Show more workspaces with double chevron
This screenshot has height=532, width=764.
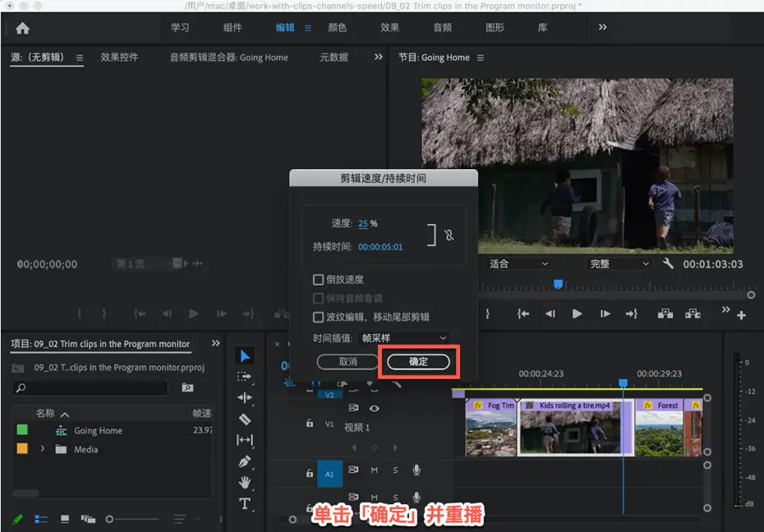(x=603, y=27)
